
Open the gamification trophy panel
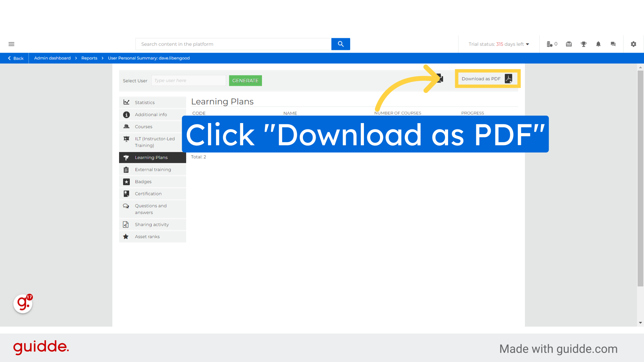point(584,44)
